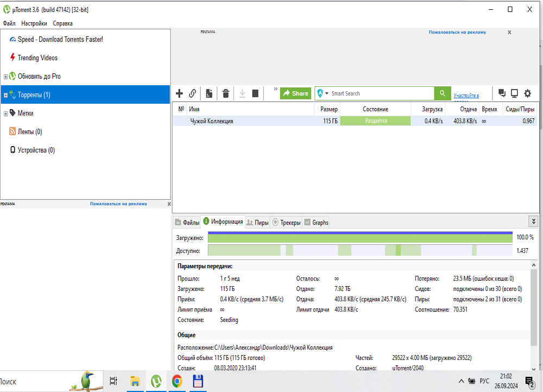Click the RSS icon beside Ленты
The image size is (543, 392).
pyautogui.click(x=12, y=131)
